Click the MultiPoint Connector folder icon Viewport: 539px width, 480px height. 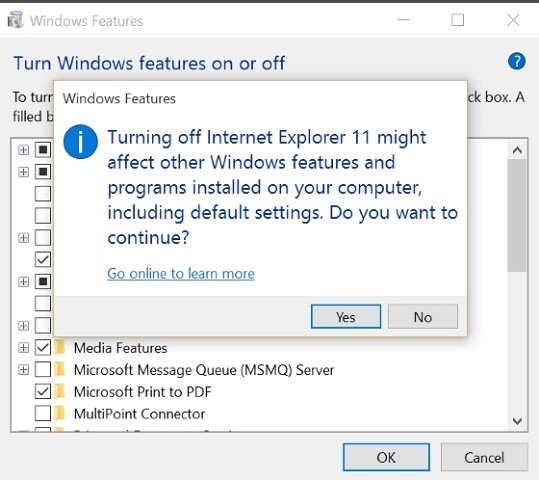60,413
